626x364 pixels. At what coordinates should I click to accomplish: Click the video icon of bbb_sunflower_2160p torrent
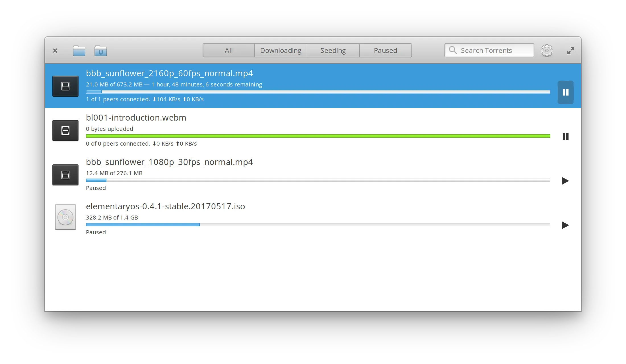tap(65, 86)
